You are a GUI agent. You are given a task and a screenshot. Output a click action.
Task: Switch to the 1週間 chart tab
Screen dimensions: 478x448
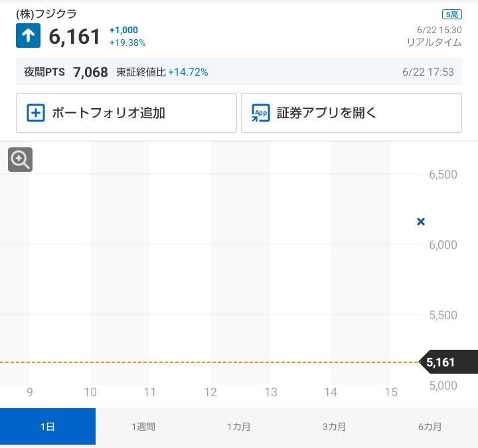[x=143, y=427]
